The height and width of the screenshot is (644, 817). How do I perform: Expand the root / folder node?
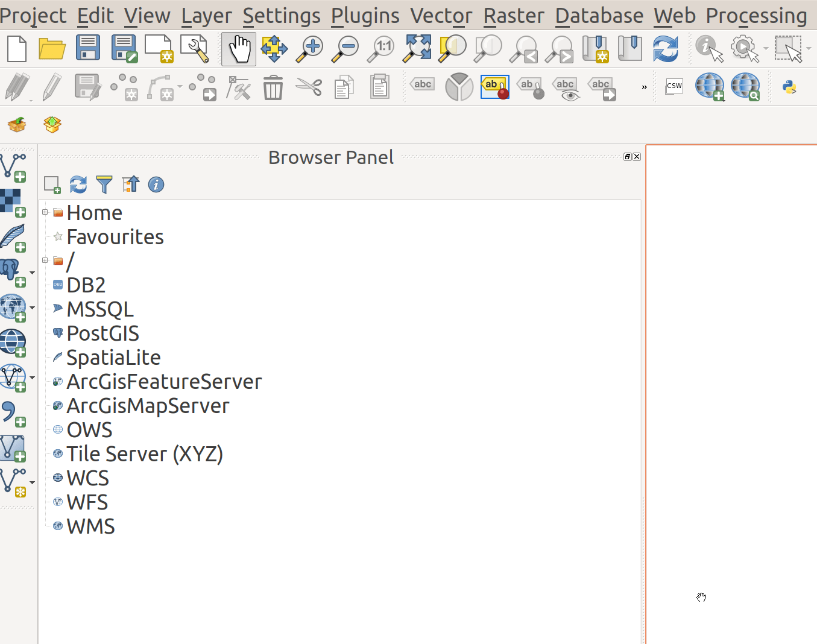[x=45, y=260]
